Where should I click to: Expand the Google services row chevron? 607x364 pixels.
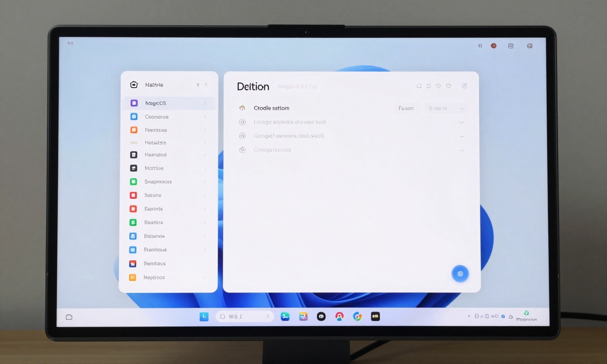(461, 136)
